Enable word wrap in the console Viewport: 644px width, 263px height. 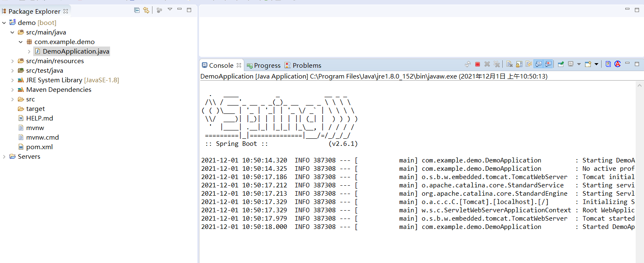point(528,64)
